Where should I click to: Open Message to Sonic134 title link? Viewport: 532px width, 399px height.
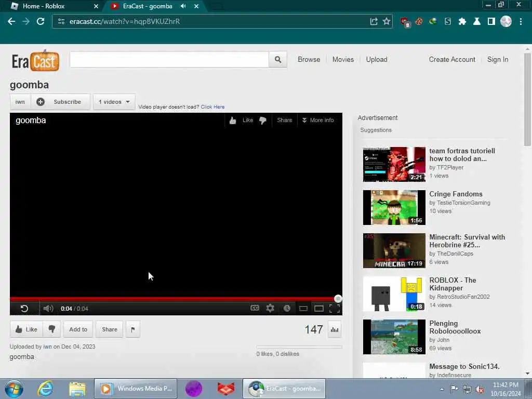coord(464,366)
